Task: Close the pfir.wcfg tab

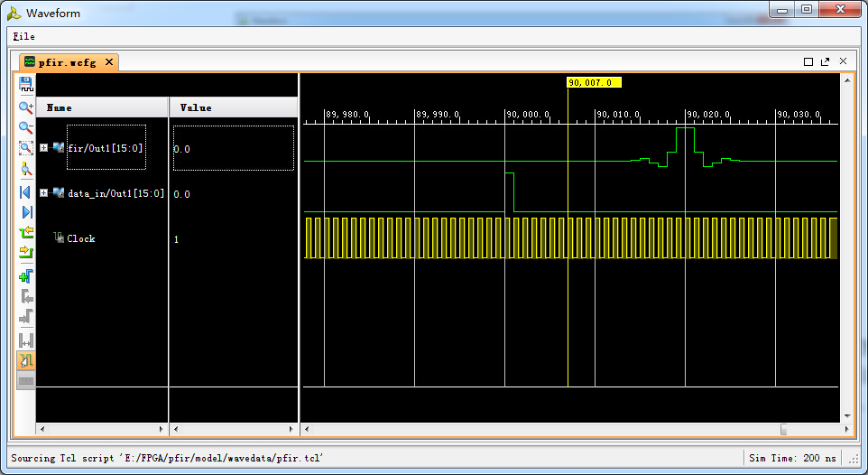Action: (109, 62)
